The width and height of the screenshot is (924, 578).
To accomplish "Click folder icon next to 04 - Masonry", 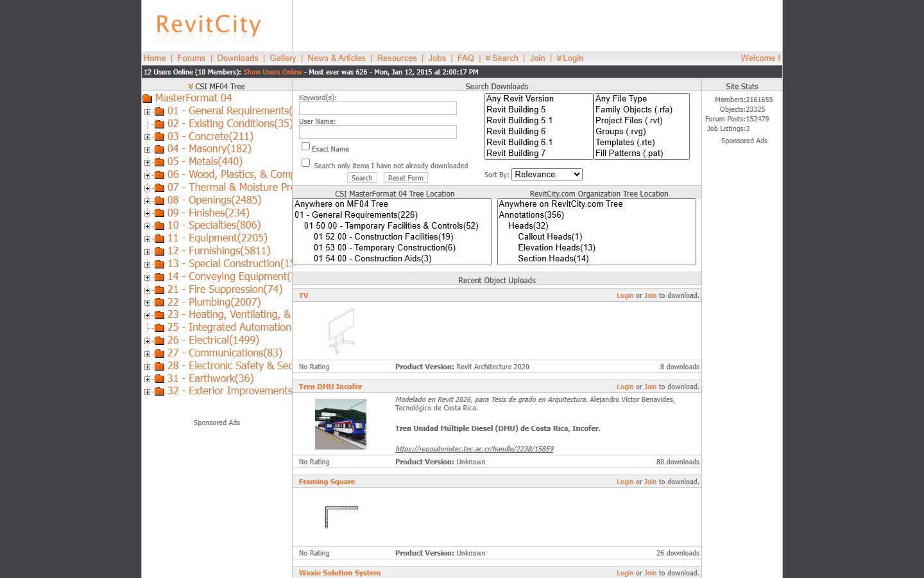I will click(x=160, y=149).
